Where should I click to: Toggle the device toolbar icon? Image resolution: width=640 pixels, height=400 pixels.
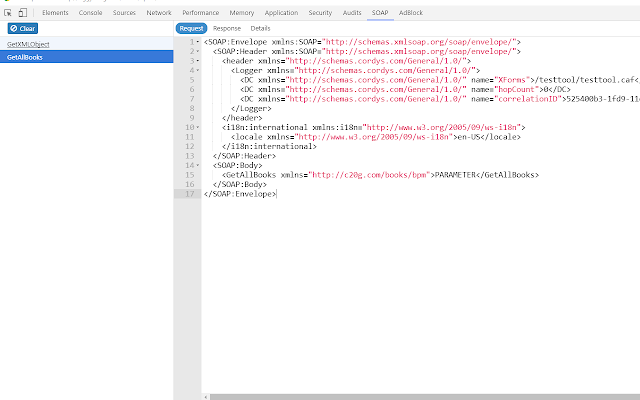[x=23, y=13]
